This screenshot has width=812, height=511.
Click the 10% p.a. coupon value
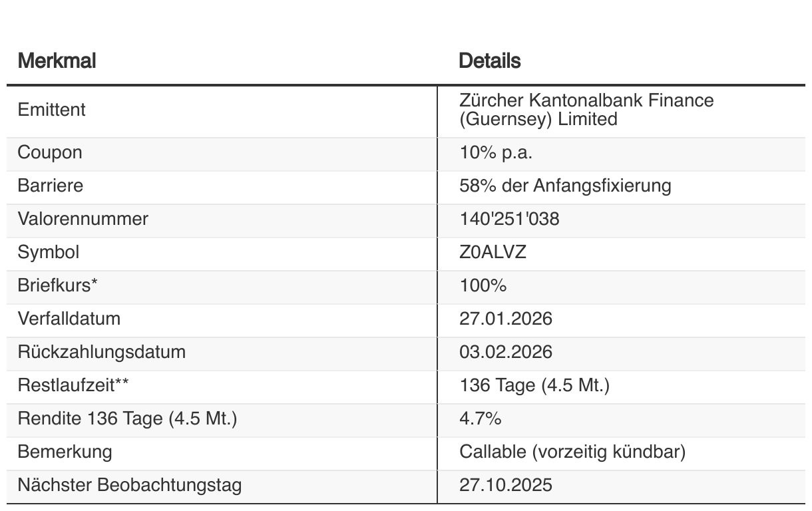point(496,152)
